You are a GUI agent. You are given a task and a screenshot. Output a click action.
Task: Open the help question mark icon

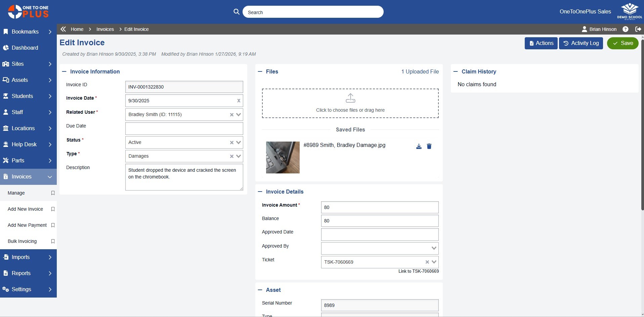tap(625, 29)
